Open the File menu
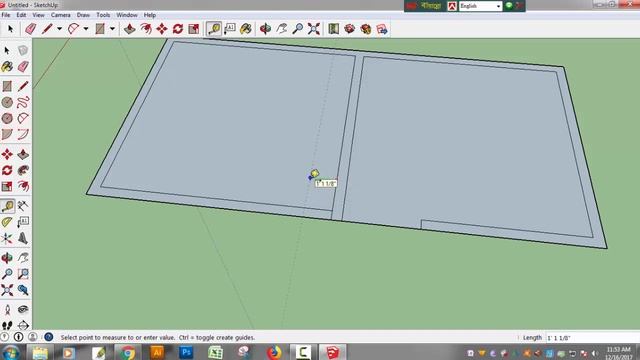640x360 pixels. coord(6,15)
